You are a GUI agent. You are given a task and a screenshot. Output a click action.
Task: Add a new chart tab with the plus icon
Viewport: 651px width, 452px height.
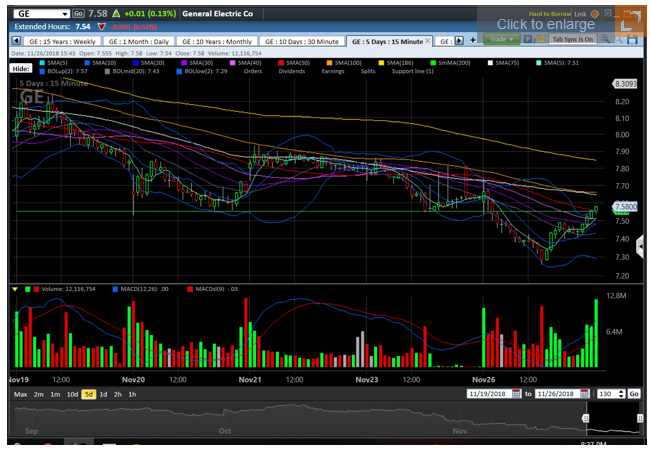[x=472, y=40]
